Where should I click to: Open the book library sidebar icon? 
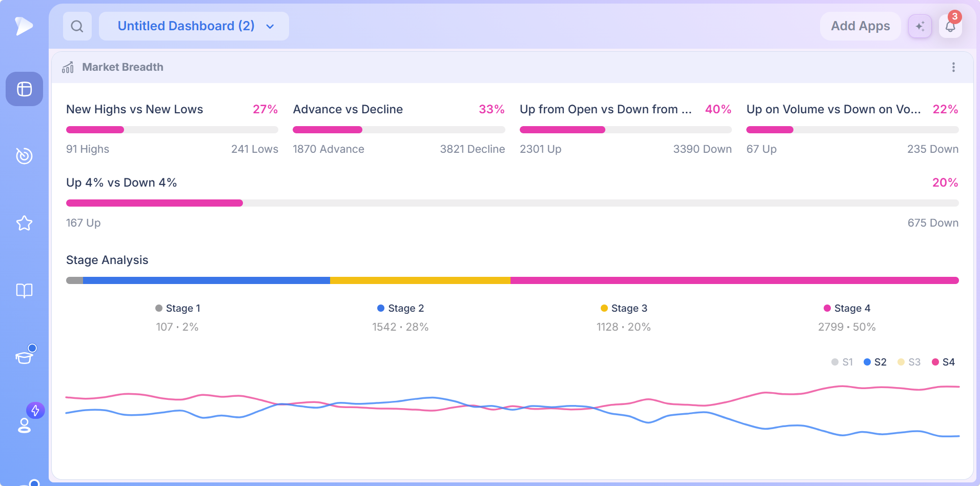pos(24,291)
